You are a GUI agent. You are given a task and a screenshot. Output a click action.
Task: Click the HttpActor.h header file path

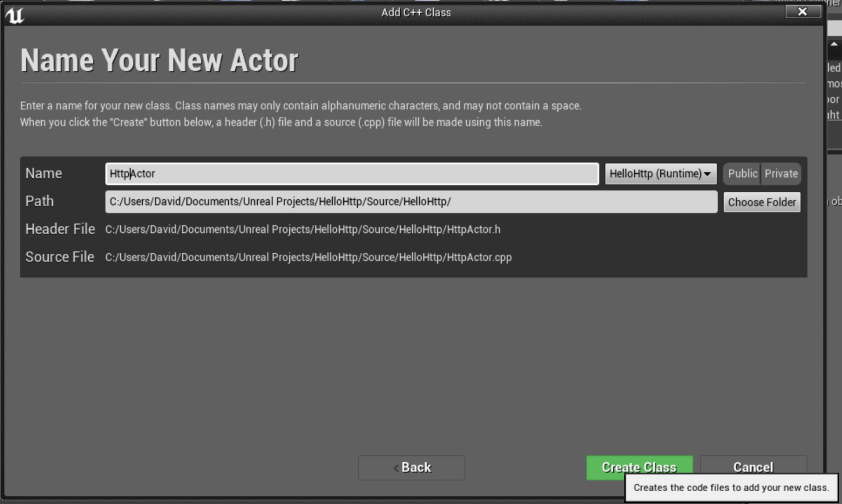pos(303,229)
